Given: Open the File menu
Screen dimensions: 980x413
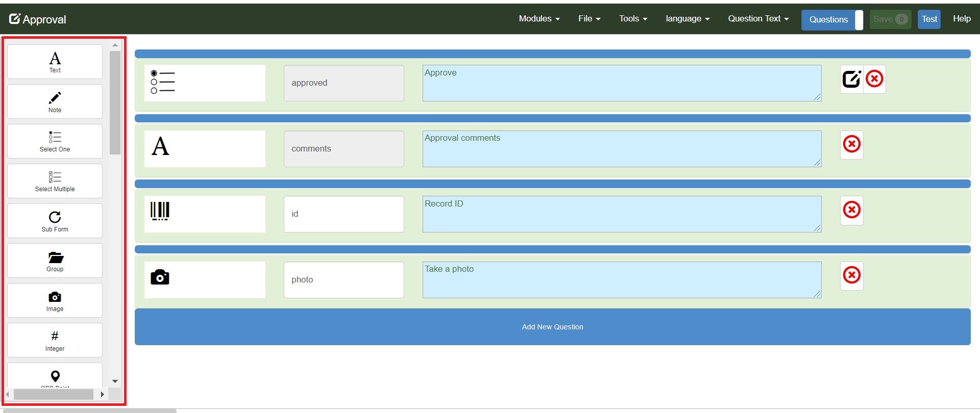Looking at the screenshot, I should click(589, 19).
